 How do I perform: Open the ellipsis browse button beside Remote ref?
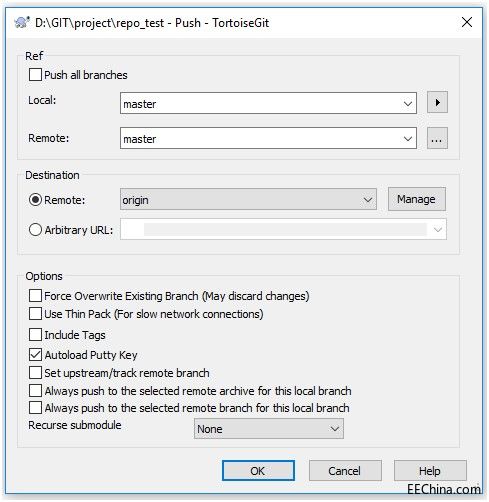(x=437, y=138)
